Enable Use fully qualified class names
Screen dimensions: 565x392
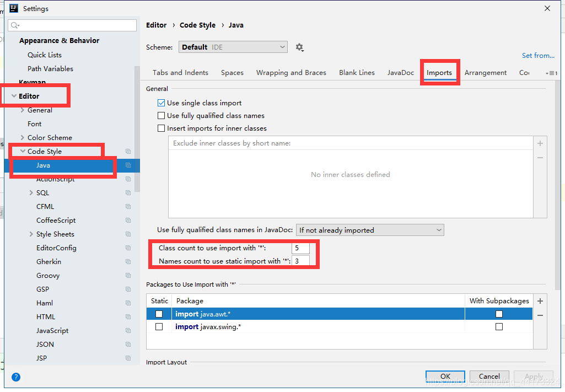point(161,116)
